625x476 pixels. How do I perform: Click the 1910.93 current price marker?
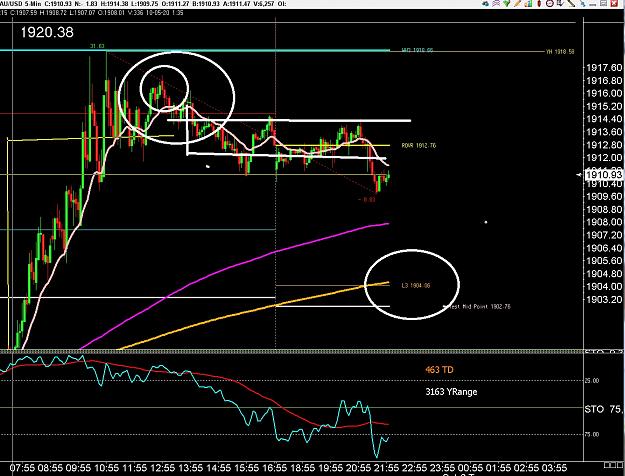coord(603,175)
